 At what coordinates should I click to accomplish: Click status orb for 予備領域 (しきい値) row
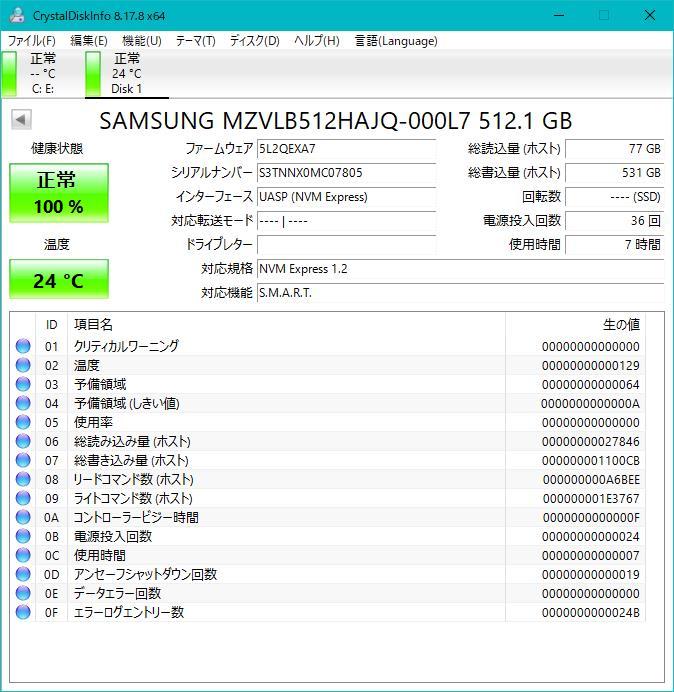pos(23,403)
